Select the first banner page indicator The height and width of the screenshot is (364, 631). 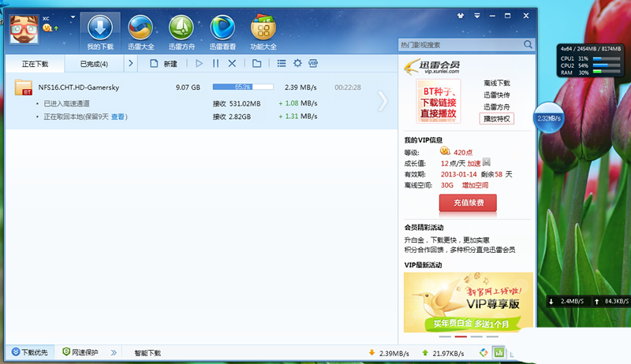(x=445, y=336)
